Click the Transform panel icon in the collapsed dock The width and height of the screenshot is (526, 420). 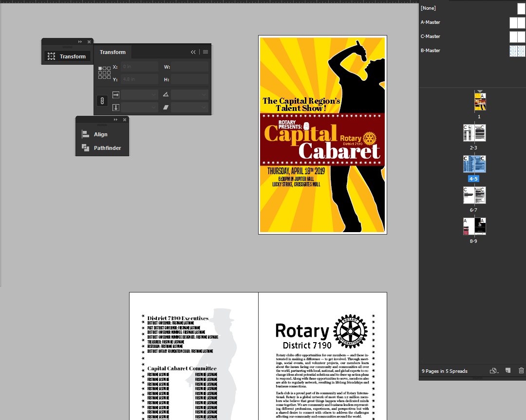pyautogui.click(x=51, y=56)
